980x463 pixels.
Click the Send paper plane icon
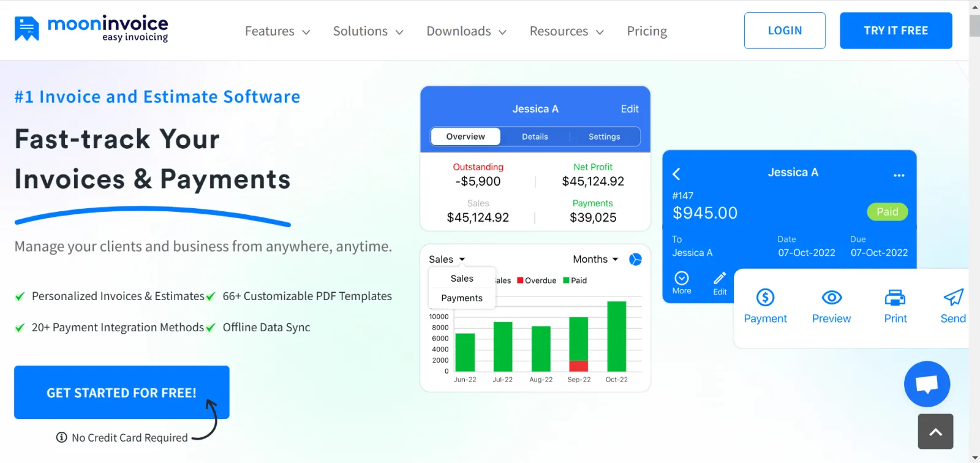coord(953,298)
